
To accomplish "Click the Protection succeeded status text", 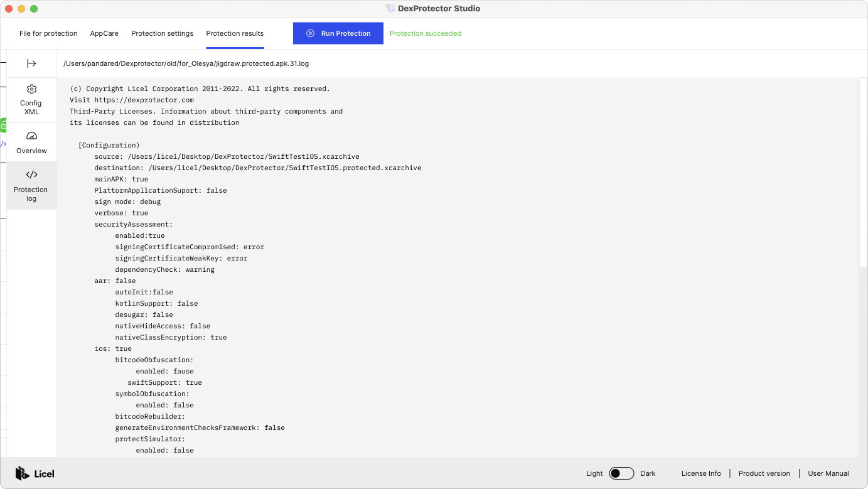I will pyautogui.click(x=426, y=33).
